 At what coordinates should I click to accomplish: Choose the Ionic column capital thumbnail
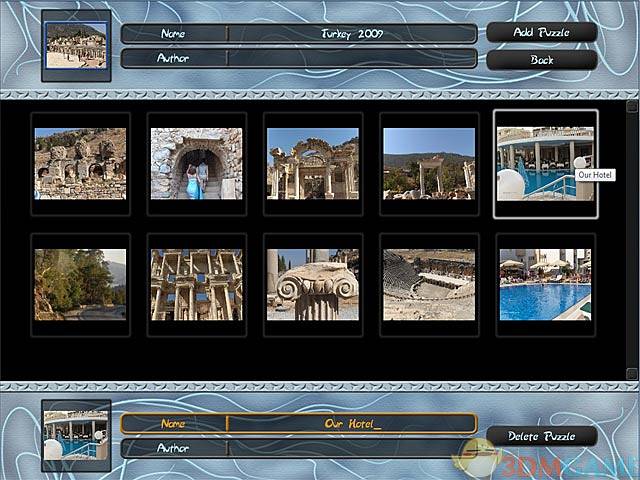click(x=312, y=284)
